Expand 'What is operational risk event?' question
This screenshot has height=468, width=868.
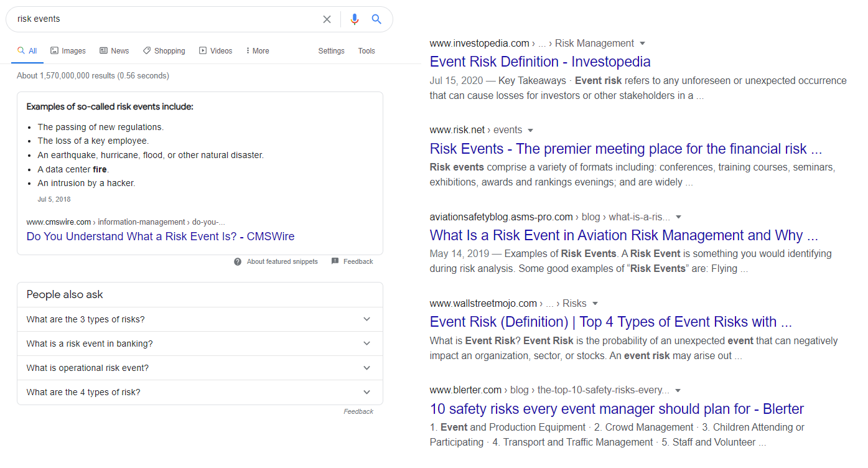click(200, 368)
